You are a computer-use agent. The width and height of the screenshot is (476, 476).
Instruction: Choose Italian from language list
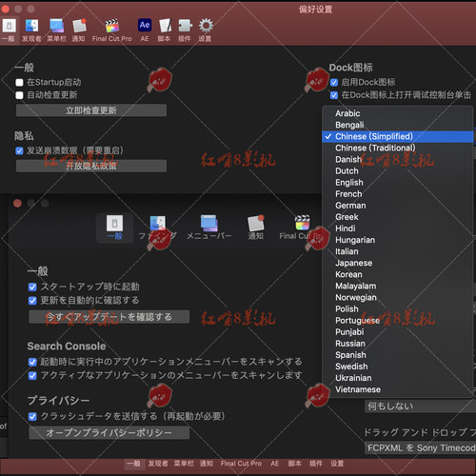pyautogui.click(x=398, y=251)
